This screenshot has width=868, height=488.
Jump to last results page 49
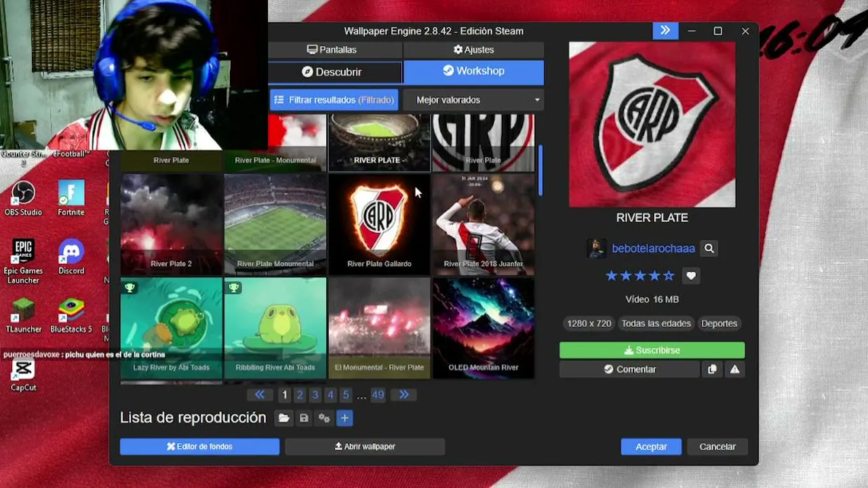point(378,394)
